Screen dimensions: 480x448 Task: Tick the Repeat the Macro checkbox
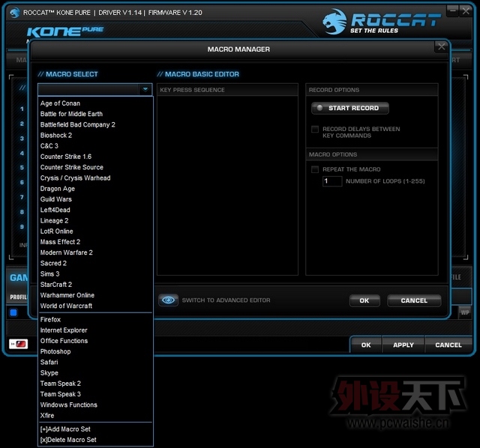click(x=315, y=169)
